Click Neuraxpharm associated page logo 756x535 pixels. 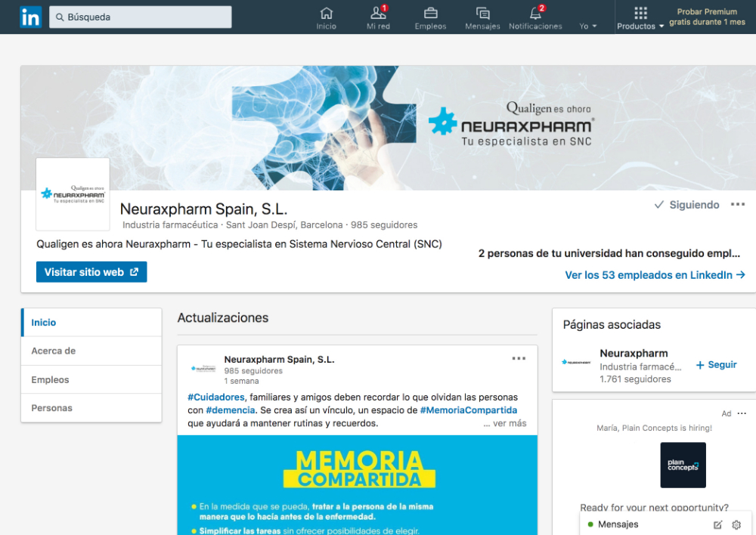click(x=576, y=362)
